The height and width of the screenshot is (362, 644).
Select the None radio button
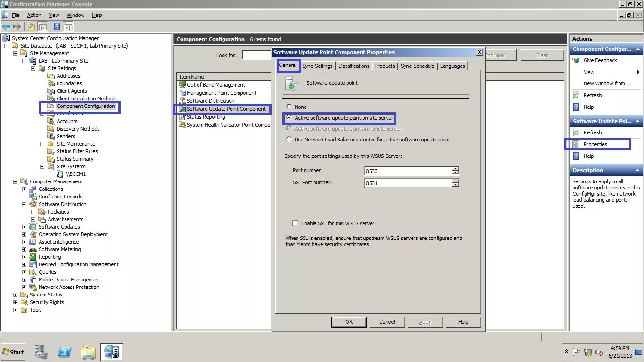pyautogui.click(x=289, y=107)
